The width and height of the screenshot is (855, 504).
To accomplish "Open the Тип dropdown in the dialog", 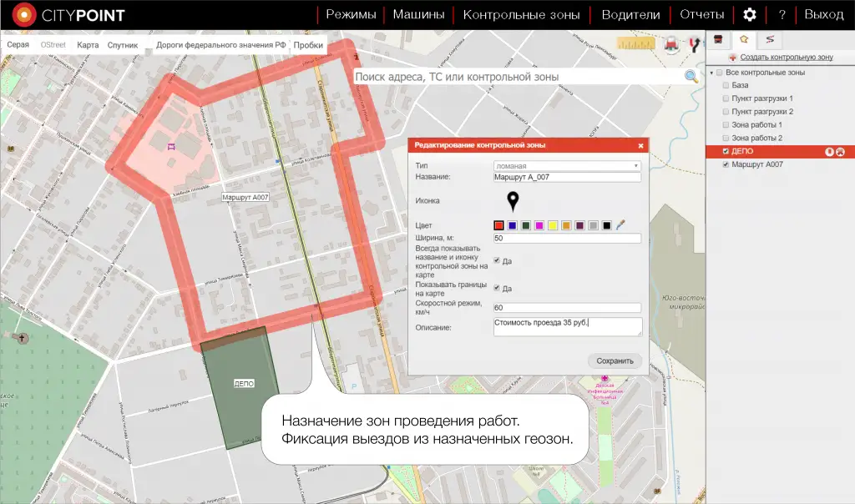I will pyautogui.click(x=567, y=166).
